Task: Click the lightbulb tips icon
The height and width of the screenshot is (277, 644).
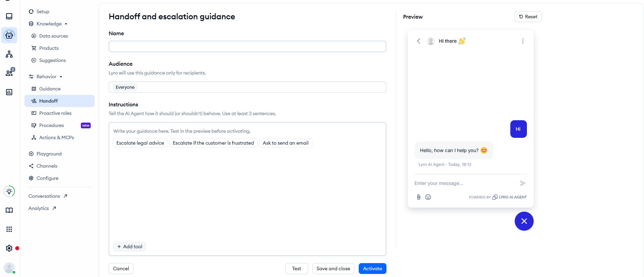Action: [x=9, y=191]
